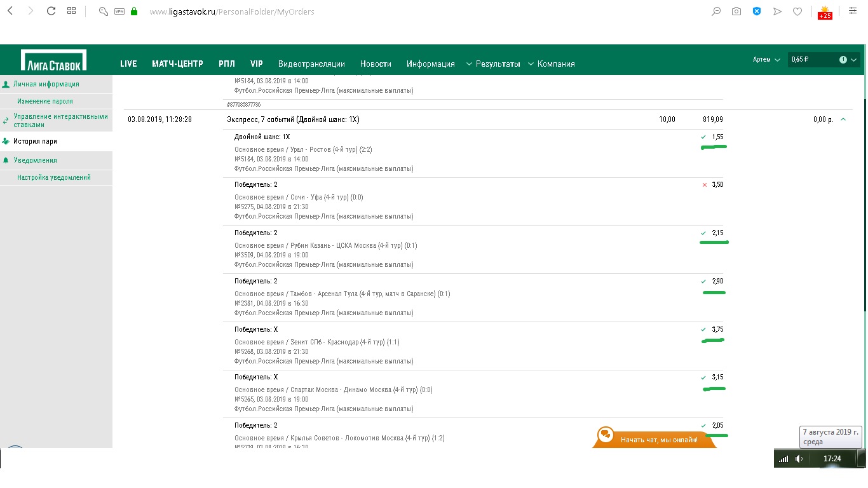Click the Экспресс, 7 событий bet title
The height and width of the screenshot is (488, 868).
click(x=293, y=119)
